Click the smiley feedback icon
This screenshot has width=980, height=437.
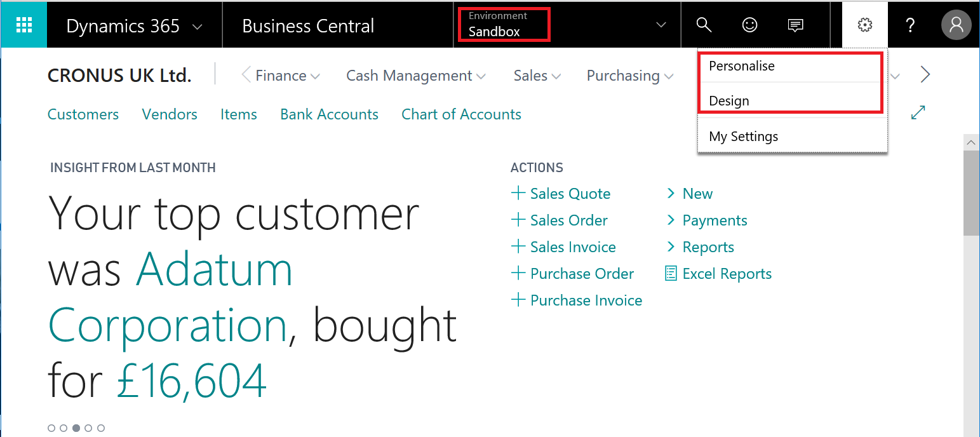point(749,25)
